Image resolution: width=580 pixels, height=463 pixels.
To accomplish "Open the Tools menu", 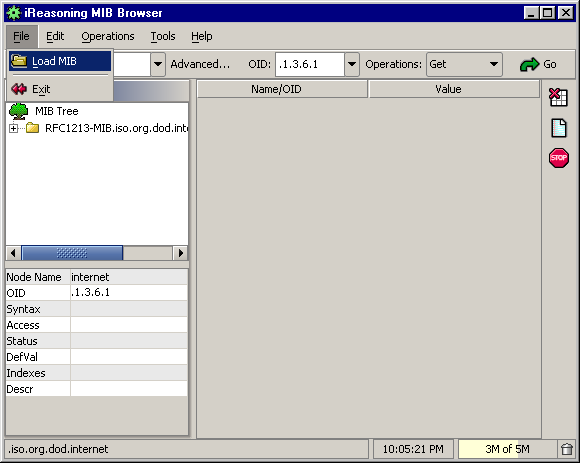I will pos(163,36).
